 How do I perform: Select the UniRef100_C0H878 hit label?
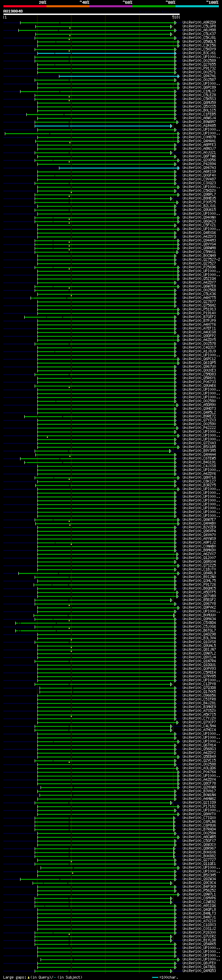(199, 137)
